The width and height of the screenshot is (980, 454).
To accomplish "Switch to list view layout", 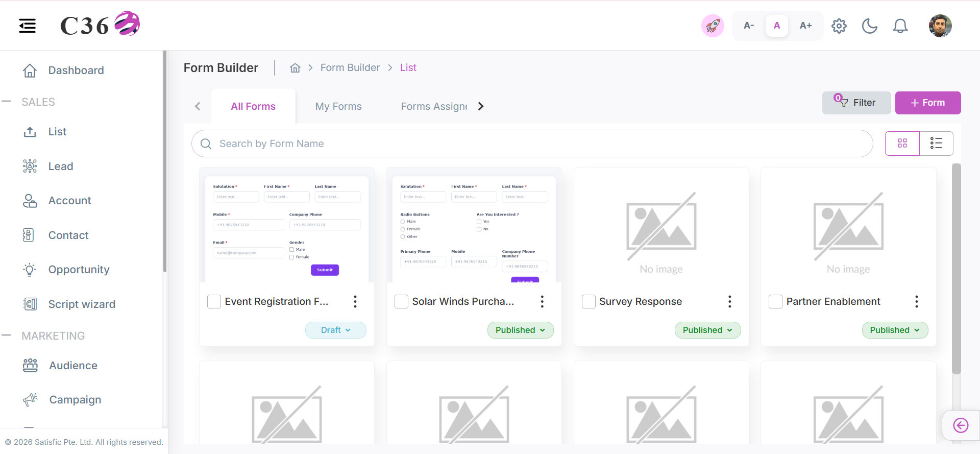I will click(936, 144).
